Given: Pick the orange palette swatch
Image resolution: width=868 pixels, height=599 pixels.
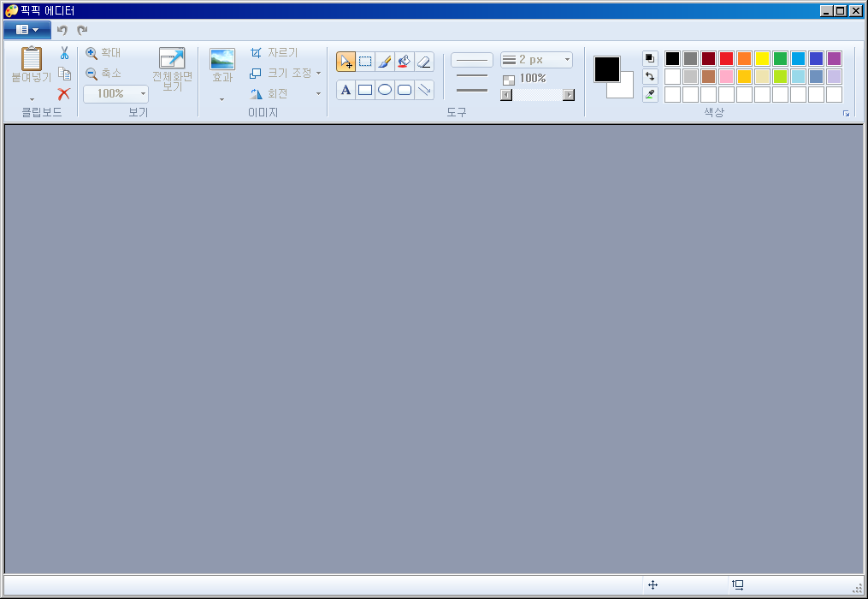Looking at the screenshot, I should click(x=744, y=58).
